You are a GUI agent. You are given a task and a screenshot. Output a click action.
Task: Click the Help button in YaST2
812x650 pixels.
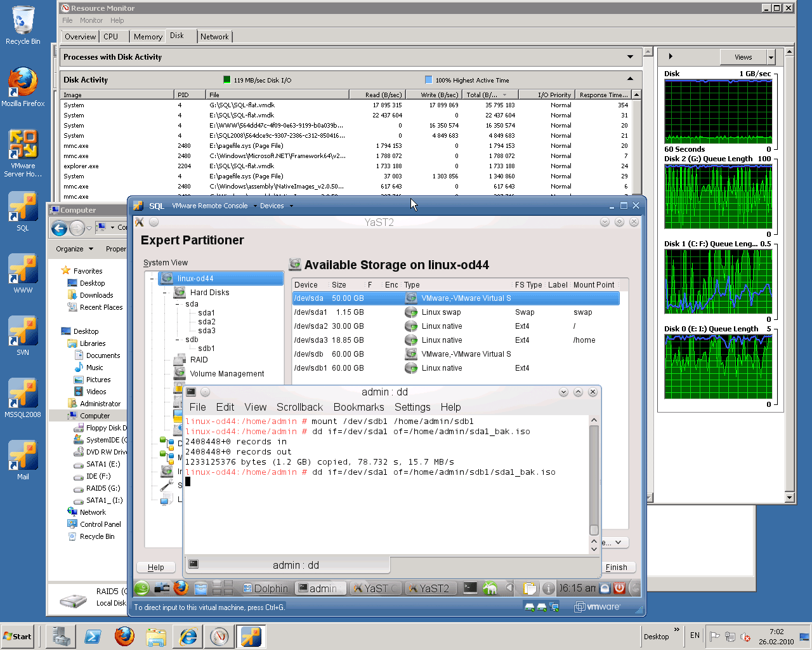[x=156, y=567]
